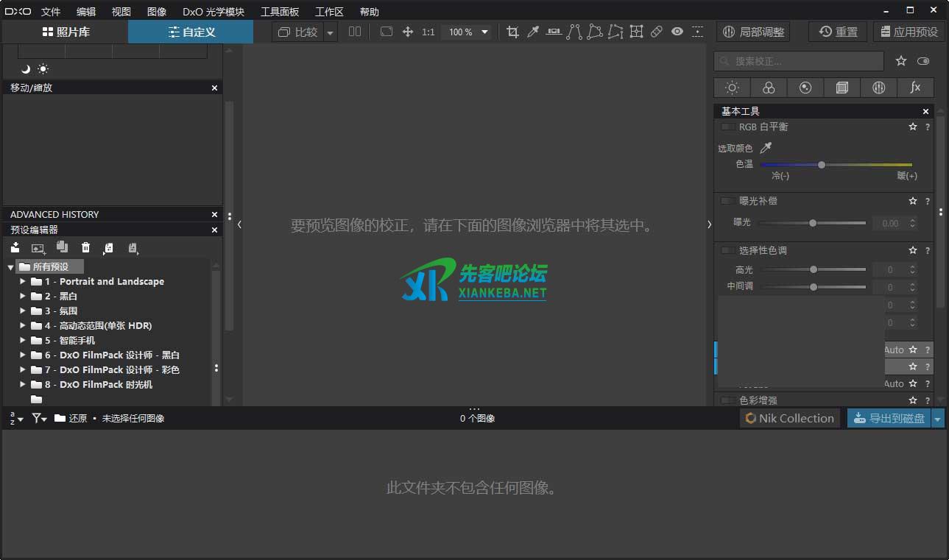
Task: Open the 100 % zoom level dropdown
Action: click(x=484, y=32)
